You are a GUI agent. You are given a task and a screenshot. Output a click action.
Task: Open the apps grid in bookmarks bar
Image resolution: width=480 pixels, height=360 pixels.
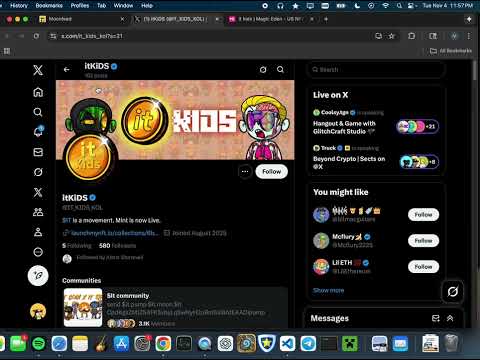[7, 51]
